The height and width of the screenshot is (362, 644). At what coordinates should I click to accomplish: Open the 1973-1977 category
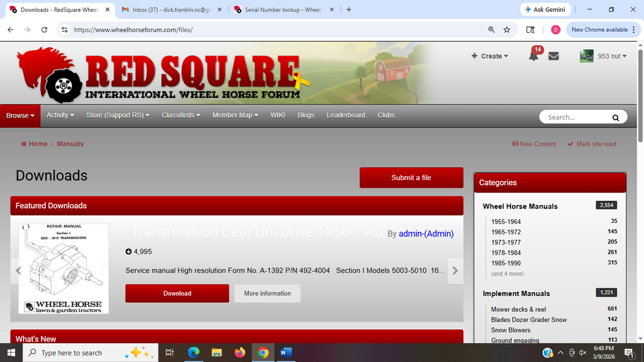[506, 242]
